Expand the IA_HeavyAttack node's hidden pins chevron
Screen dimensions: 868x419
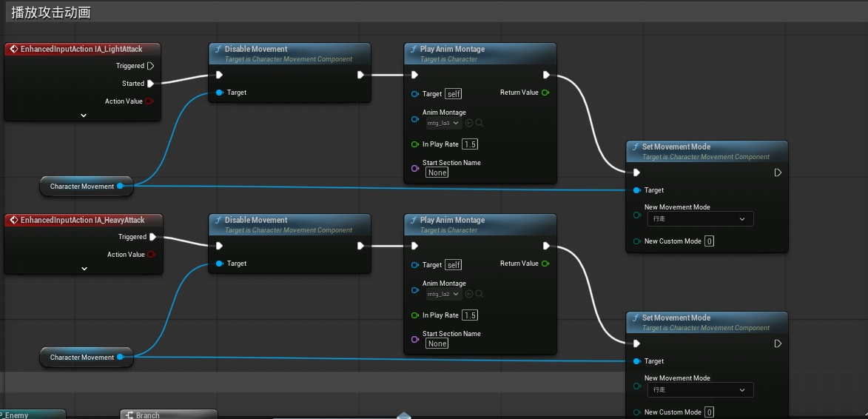[x=84, y=269]
